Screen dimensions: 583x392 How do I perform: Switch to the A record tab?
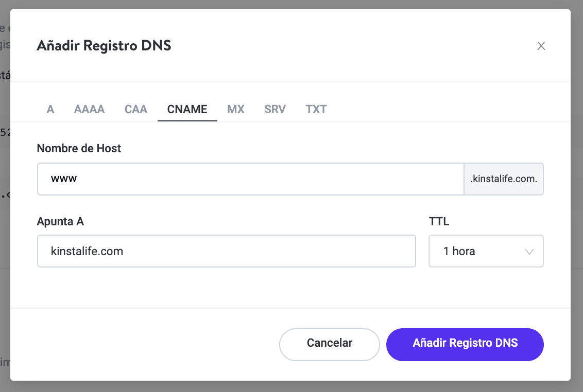click(x=50, y=109)
